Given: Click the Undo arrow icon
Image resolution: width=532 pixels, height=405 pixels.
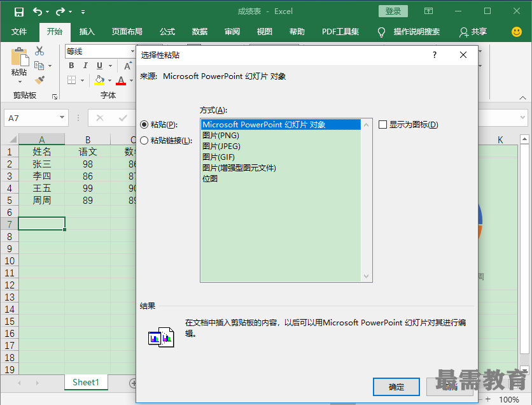Looking at the screenshot, I should click(x=38, y=12).
